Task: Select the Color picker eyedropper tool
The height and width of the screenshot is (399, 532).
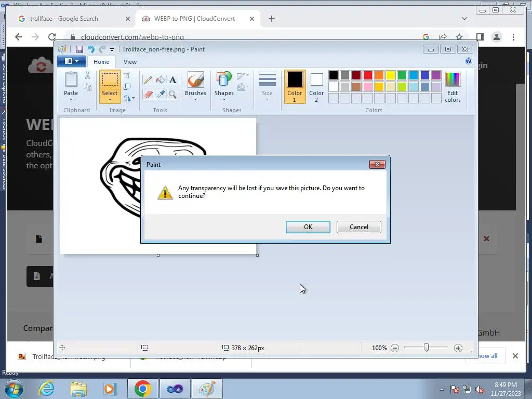Action: point(161,95)
